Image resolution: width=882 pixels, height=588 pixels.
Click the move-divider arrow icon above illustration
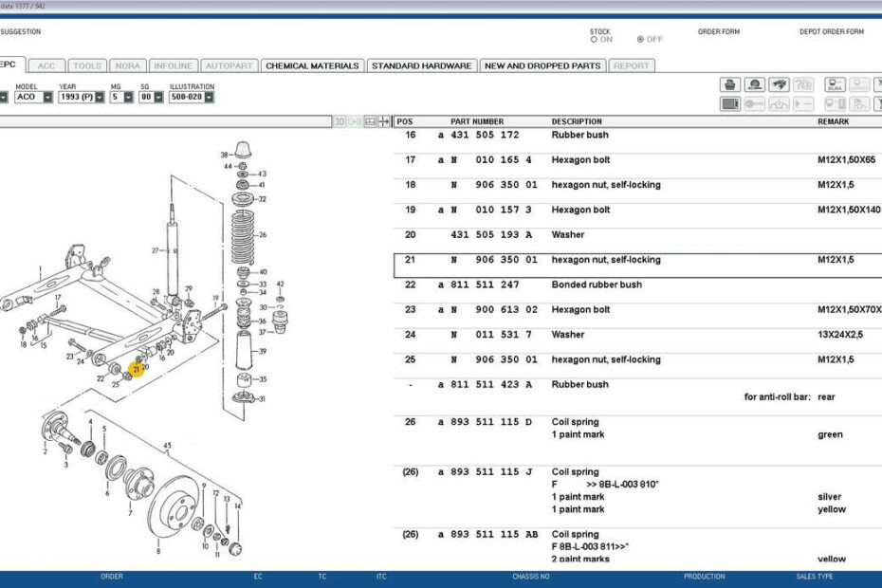(384, 121)
